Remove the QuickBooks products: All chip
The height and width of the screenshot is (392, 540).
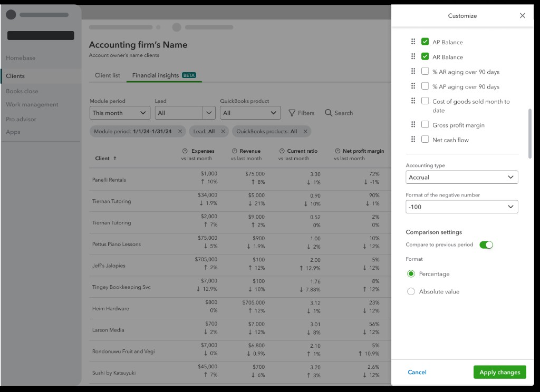[305, 131]
